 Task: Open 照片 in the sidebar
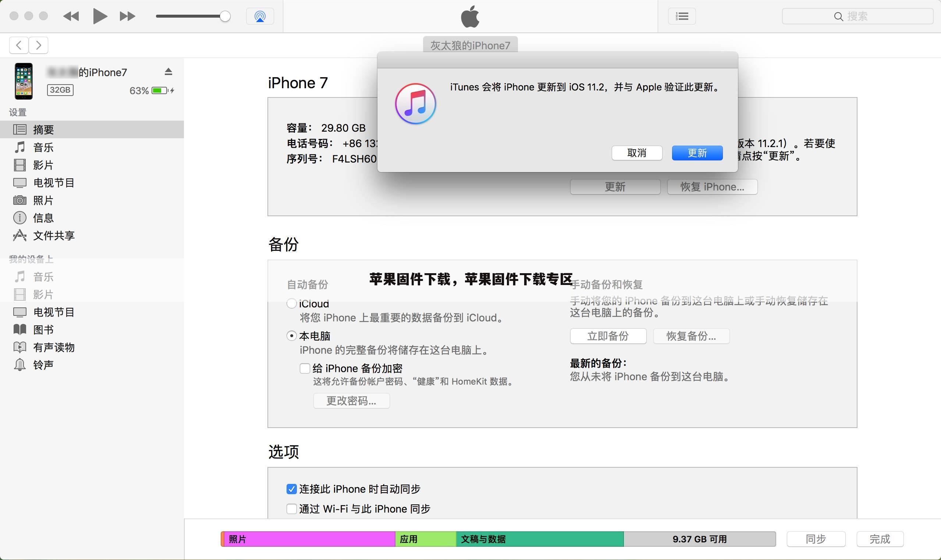coord(92,200)
